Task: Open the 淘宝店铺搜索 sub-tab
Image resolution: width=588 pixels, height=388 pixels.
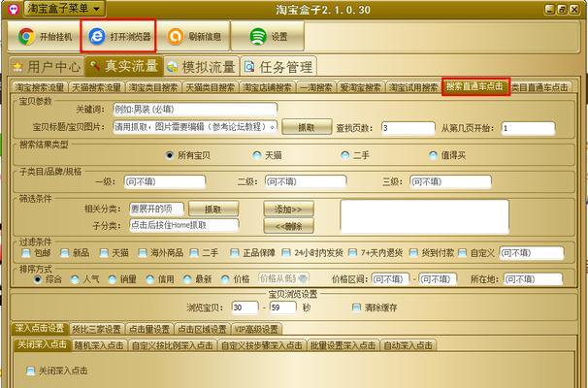Action: pos(268,87)
